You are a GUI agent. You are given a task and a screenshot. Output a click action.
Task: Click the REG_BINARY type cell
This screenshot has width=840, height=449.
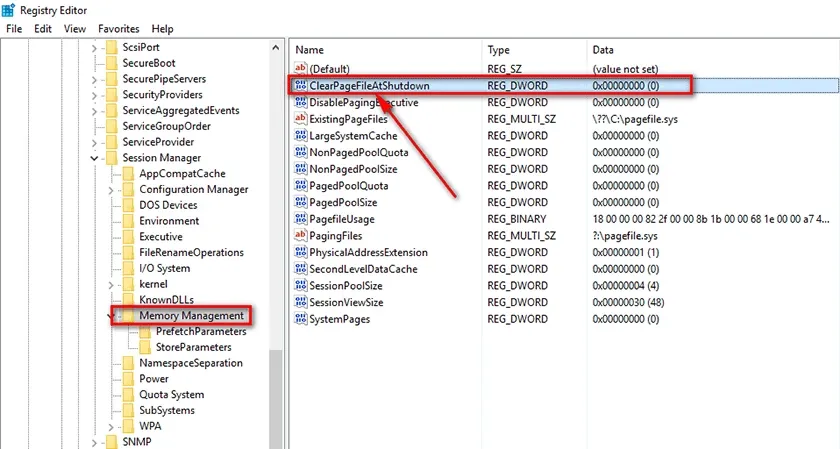point(516,219)
